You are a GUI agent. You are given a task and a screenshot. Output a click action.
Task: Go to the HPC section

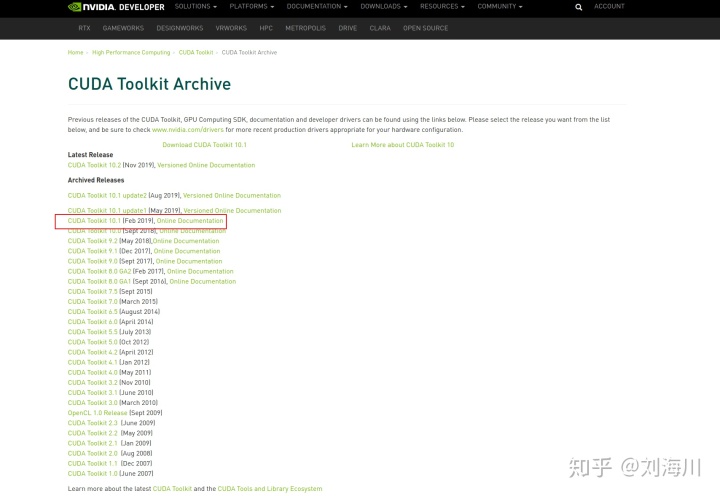(x=266, y=28)
